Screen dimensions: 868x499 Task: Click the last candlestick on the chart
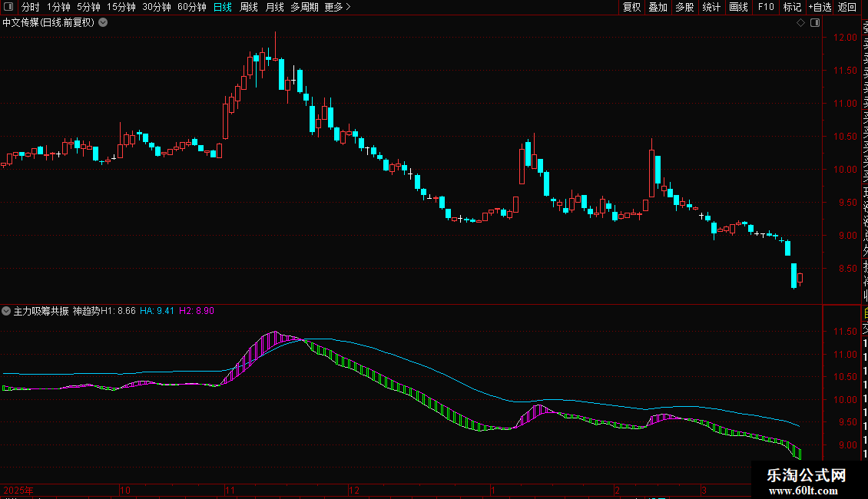click(800, 278)
